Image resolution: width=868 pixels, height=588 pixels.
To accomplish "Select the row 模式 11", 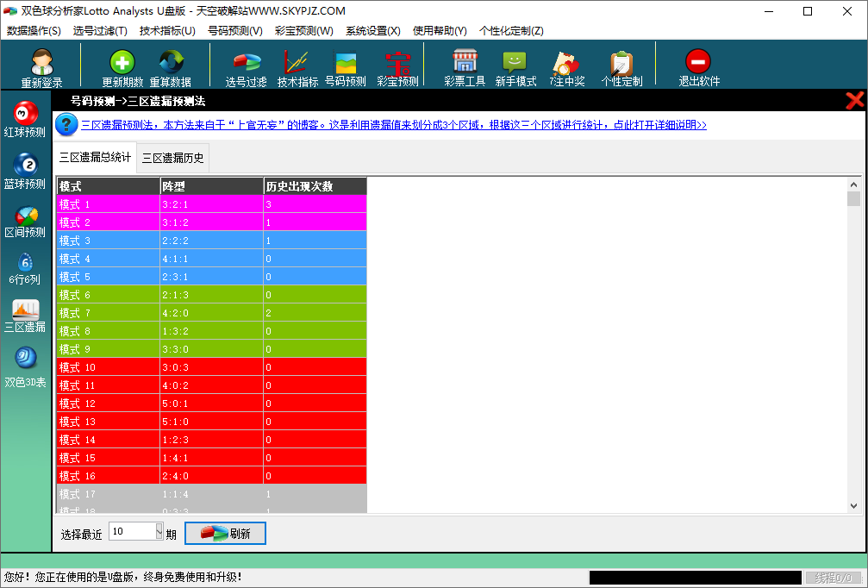I will (x=211, y=385).
